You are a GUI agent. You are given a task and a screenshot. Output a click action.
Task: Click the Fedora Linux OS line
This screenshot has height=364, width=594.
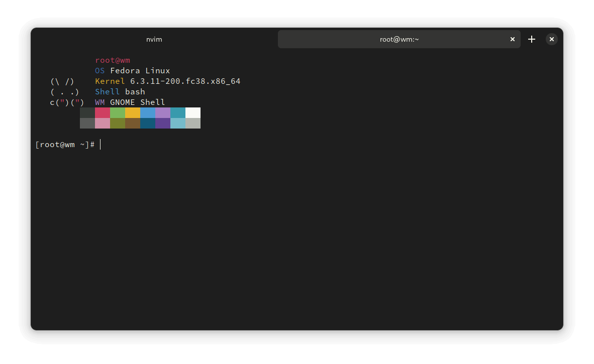[132, 70]
